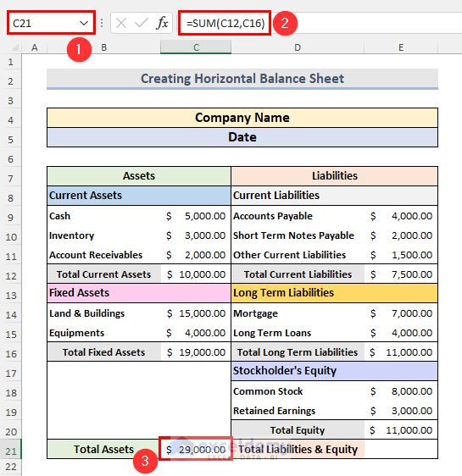Open the Name Box dropdown arrow
Viewport: 462px width, 476px height.
click(x=84, y=23)
